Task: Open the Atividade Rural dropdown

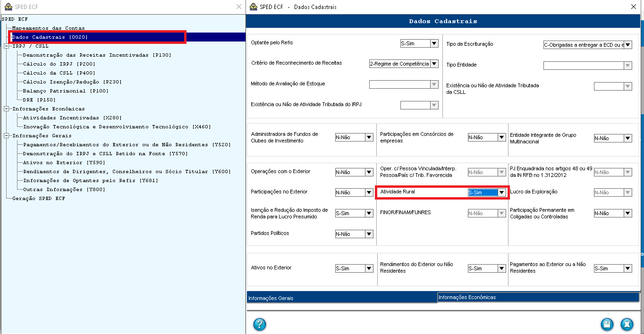Action: click(502, 192)
